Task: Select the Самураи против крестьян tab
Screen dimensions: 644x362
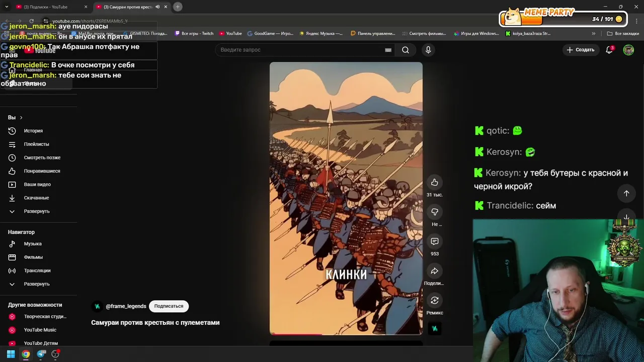Action: pyautogui.click(x=127, y=7)
